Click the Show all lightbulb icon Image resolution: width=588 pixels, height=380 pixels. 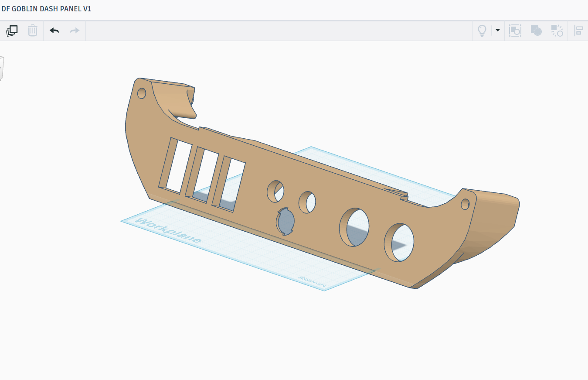click(482, 31)
